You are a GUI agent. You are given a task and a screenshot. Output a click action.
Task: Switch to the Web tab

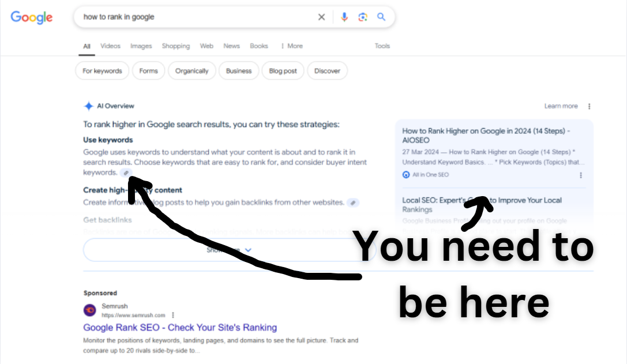(207, 46)
